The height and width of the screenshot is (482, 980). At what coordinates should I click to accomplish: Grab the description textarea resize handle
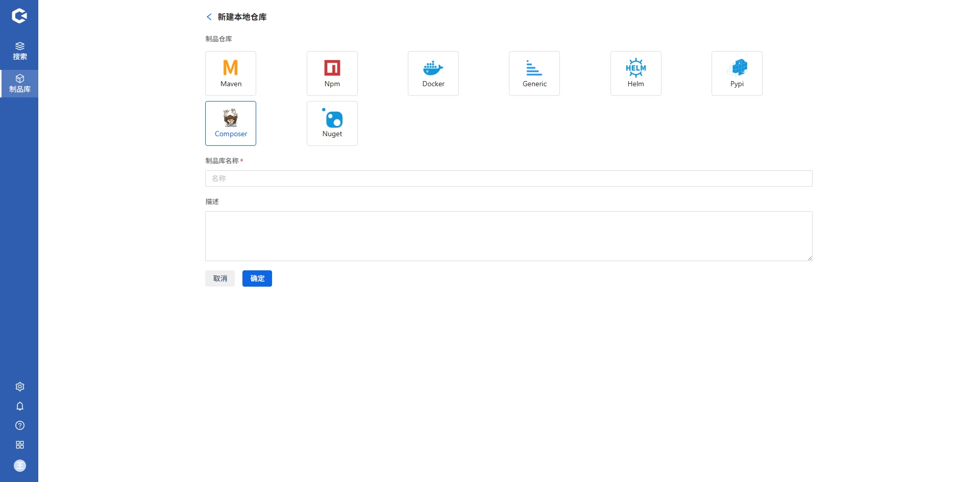click(x=810, y=258)
